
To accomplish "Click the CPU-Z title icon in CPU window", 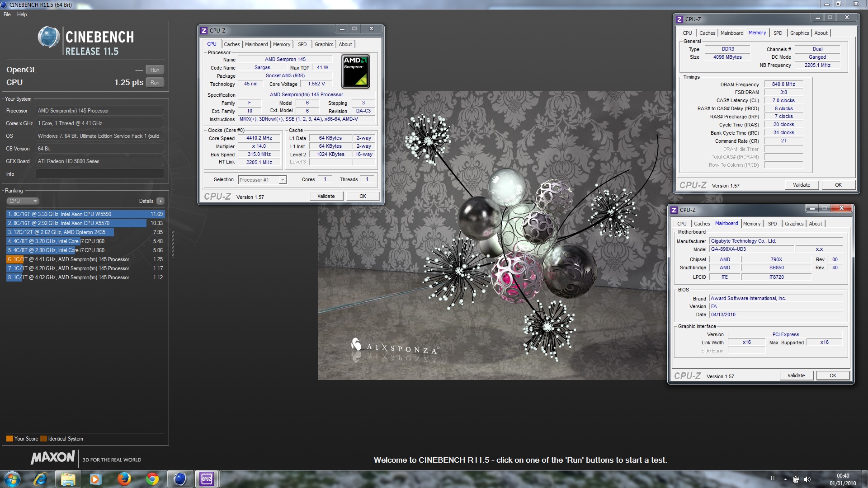I will (x=204, y=30).
